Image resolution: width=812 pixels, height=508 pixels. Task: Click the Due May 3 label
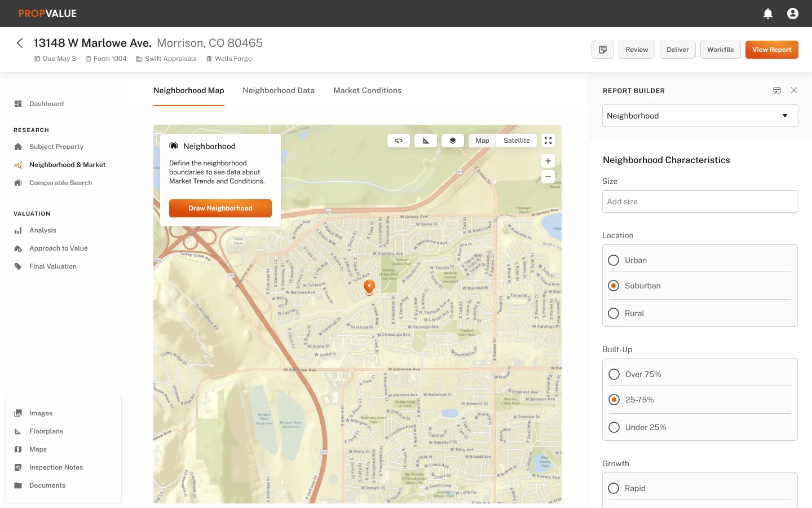pos(55,59)
